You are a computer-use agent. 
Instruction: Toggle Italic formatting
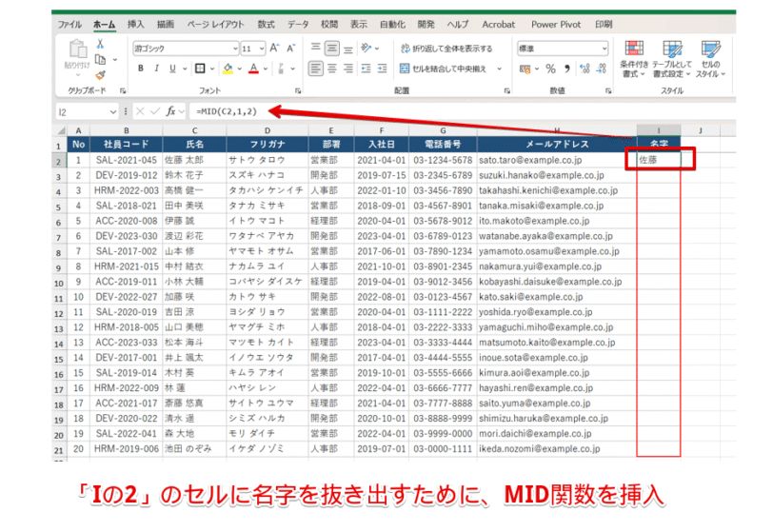click(156, 69)
